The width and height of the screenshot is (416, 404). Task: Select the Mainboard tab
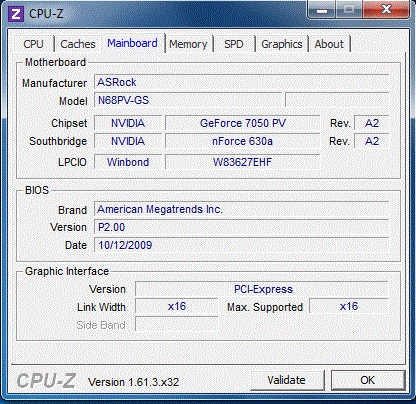[x=132, y=43]
